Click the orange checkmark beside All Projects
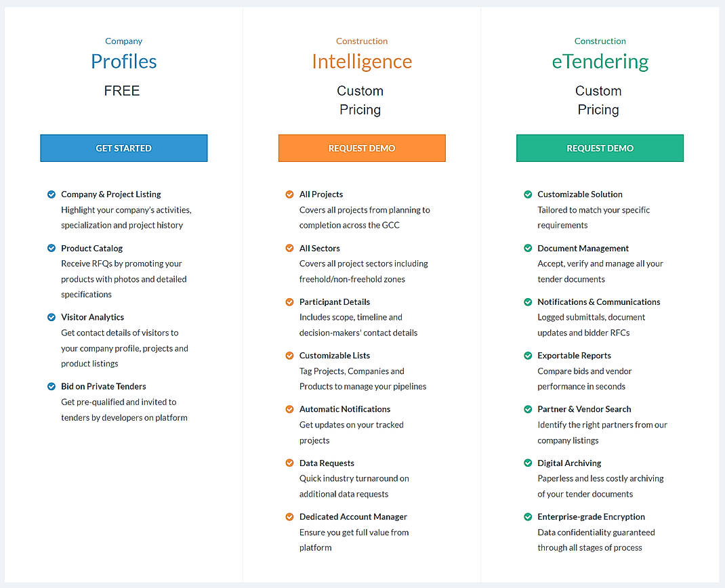The image size is (725, 588). [x=290, y=194]
